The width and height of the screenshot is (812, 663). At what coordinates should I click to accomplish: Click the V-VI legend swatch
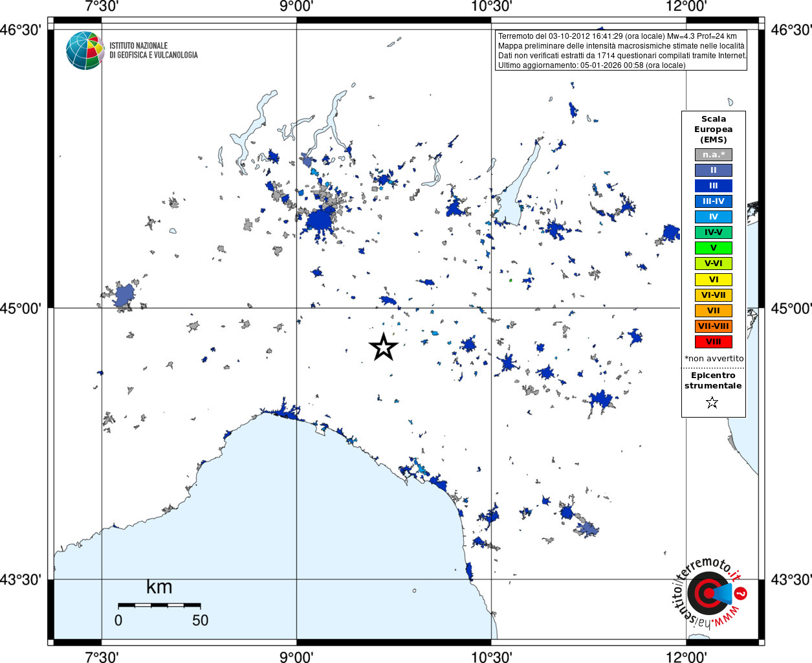714,264
